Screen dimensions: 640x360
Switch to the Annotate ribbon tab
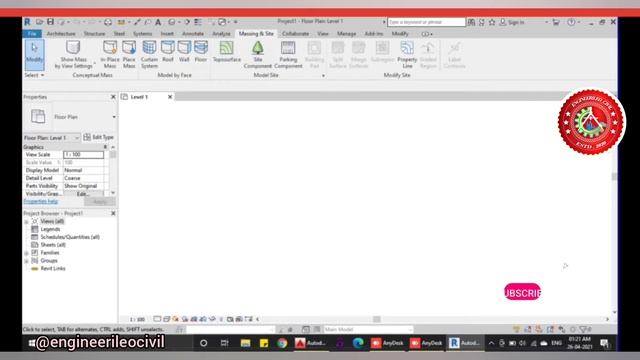click(x=193, y=33)
